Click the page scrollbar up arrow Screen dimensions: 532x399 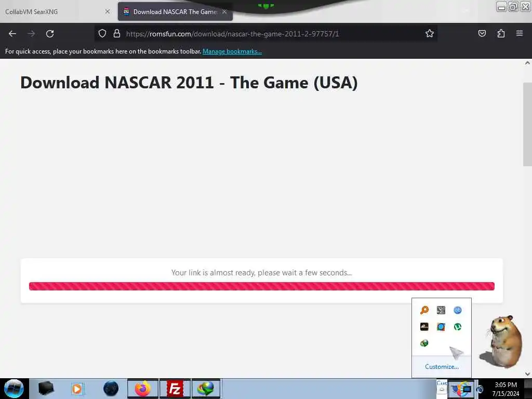click(x=527, y=63)
